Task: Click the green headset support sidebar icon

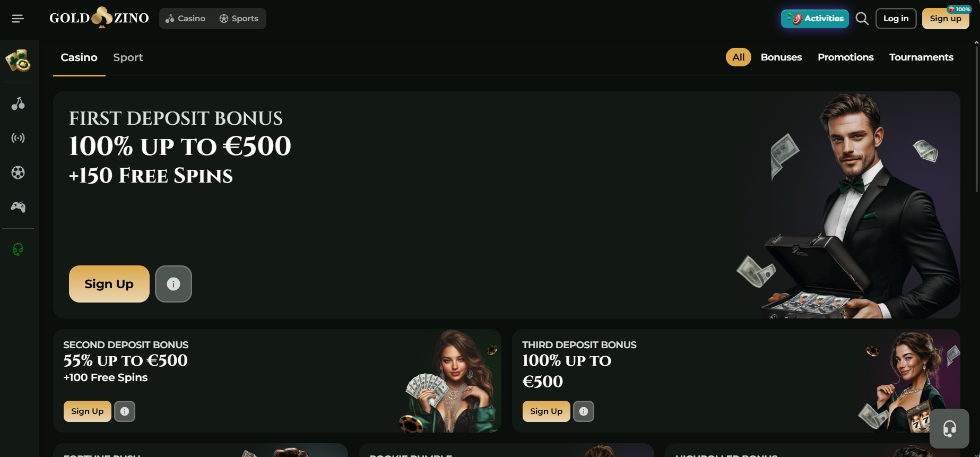Action: pyautogui.click(x=18, y=249)
